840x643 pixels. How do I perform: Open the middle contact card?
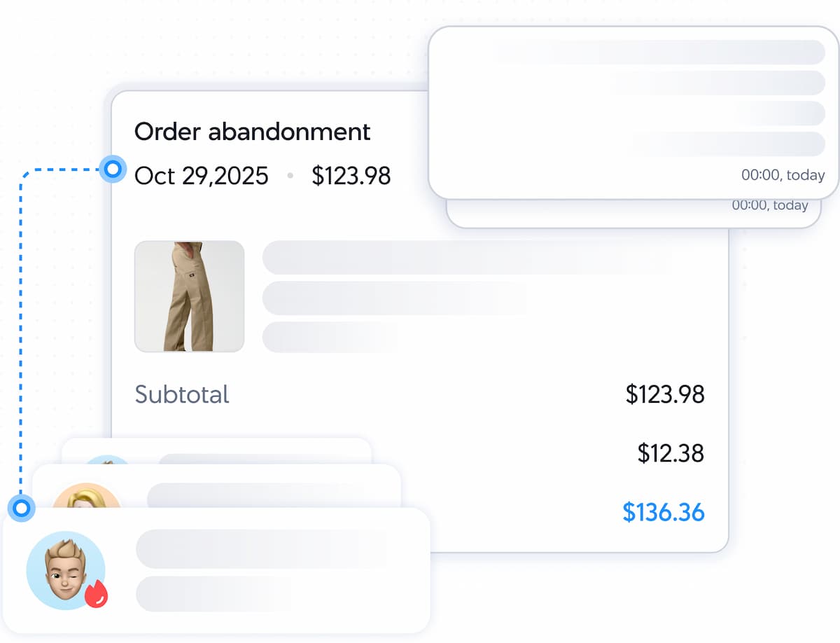pyautogui.click(x=217, y=486)
